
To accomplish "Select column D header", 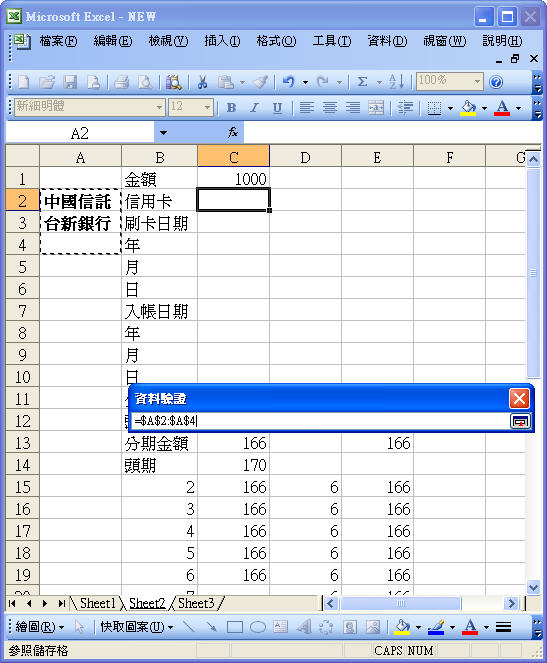I will pos(305,158).
